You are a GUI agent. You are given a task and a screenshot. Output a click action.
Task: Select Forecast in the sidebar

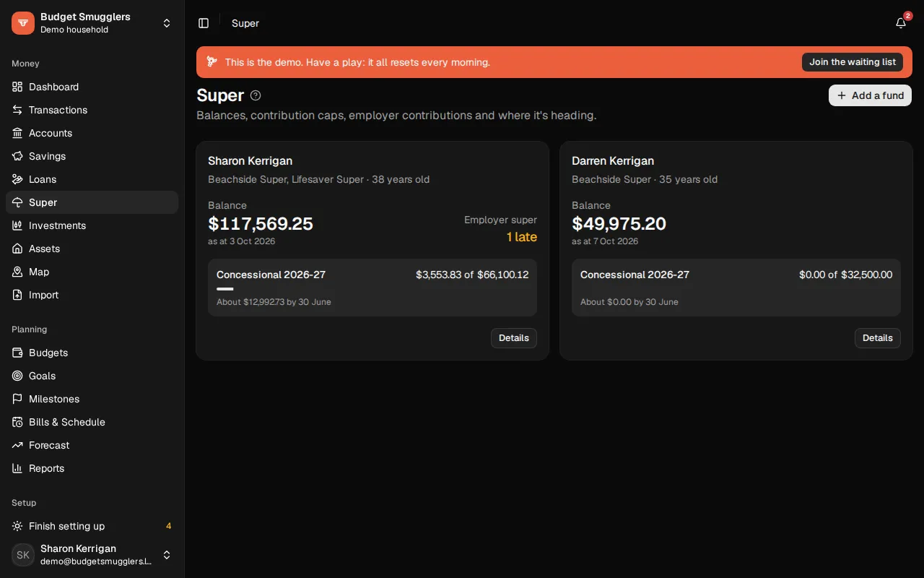(92, 445)
